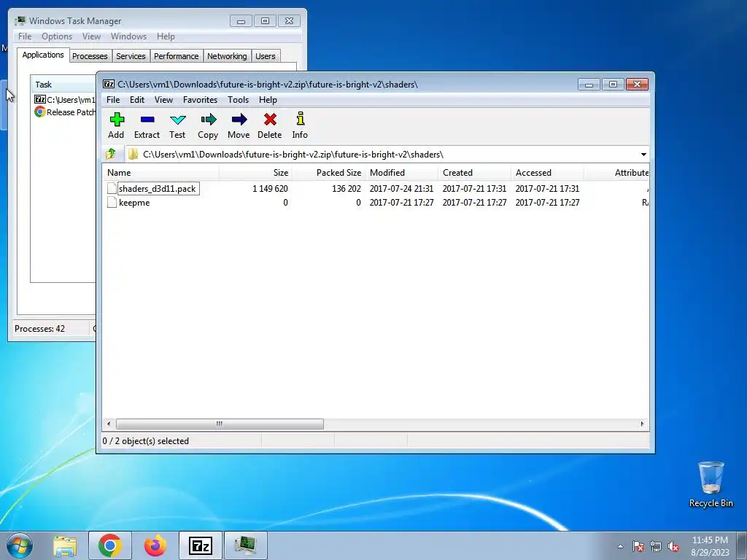The image size is (747, 560).
Task: Expand the 7-Zip address path dropdown
Action: 643,155
